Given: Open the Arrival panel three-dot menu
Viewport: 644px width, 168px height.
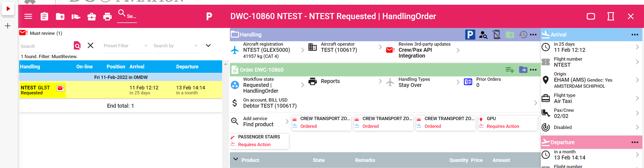Looking at the screenshot, I should click(635, 35).
